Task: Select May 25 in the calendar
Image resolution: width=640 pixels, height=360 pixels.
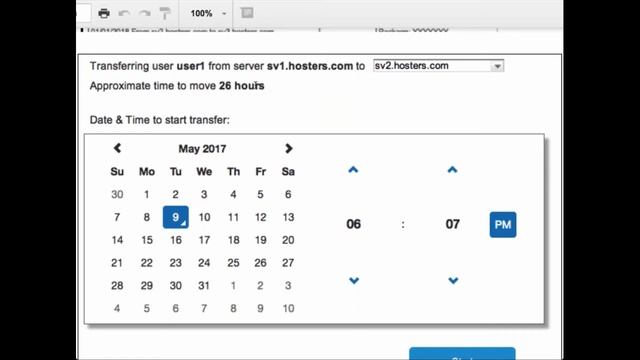Action: (x=233, y=263)
